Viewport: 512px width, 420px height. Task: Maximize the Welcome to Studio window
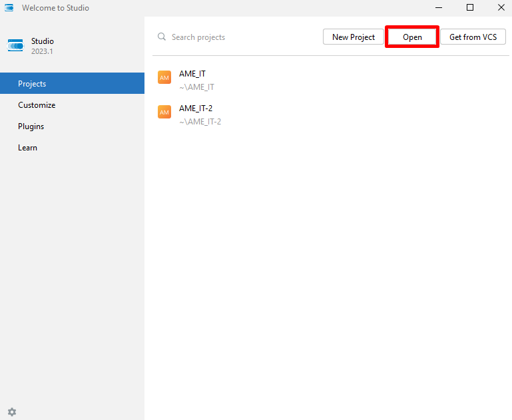pos(470,8)
